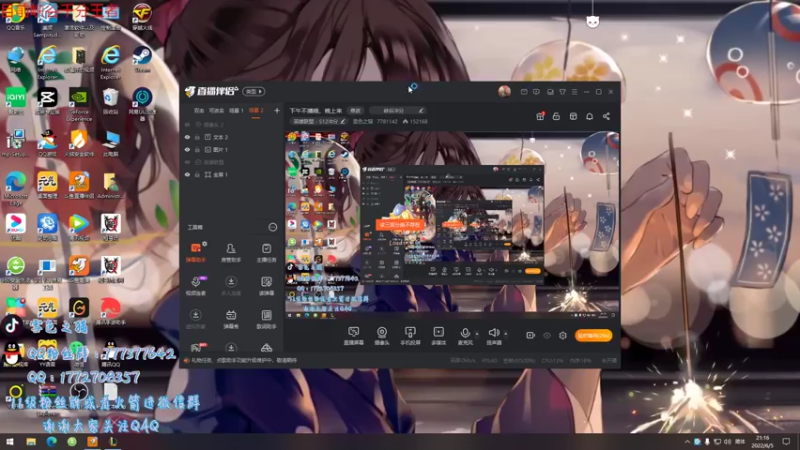Open the lyrics assistant tool
The image size is (800, 450).
click(266, 319)
